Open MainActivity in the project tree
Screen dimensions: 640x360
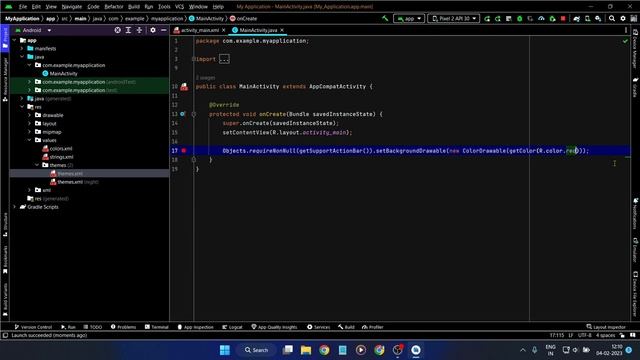pyautogui.click(x=60, y=73)
